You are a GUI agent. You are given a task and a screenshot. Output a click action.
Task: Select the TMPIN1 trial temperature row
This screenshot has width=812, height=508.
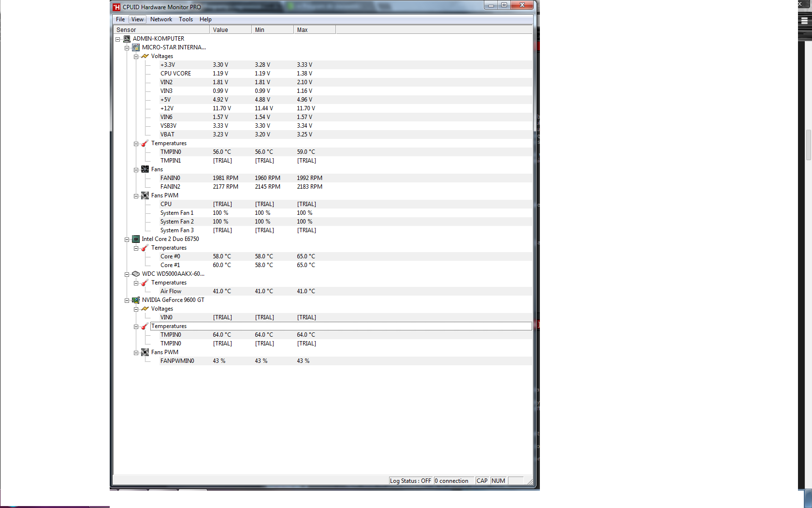tap(346, 161)
